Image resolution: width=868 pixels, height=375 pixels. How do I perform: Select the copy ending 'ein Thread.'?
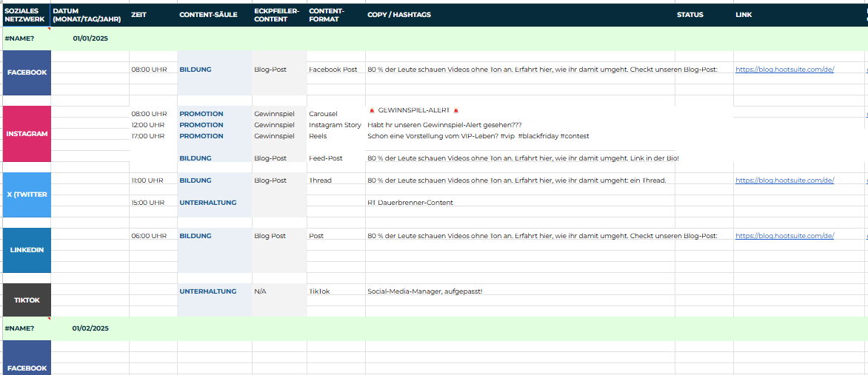517,180
